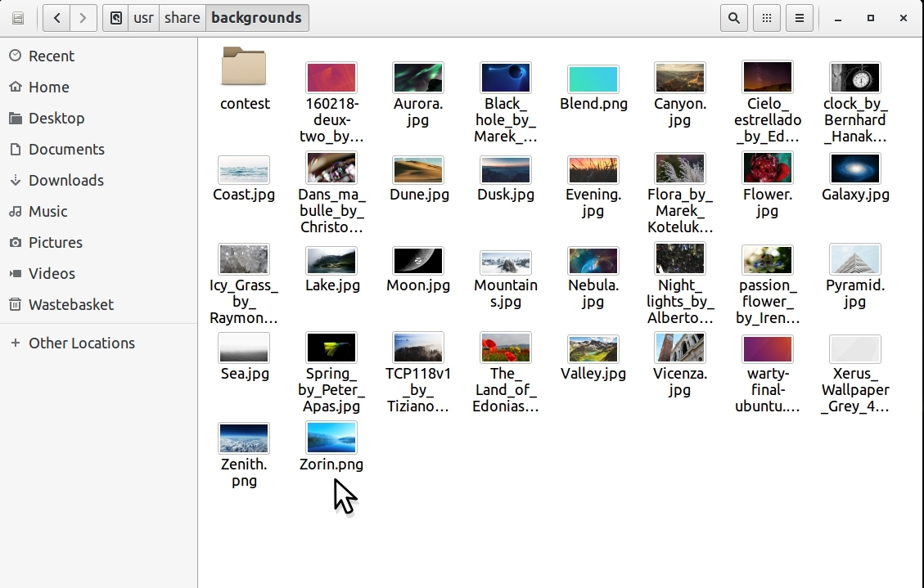The height and width of the screenshot is (588, 924).
Task: Select the Galaxy.jpg thumbnail
Action: click(x=854, y=169)
